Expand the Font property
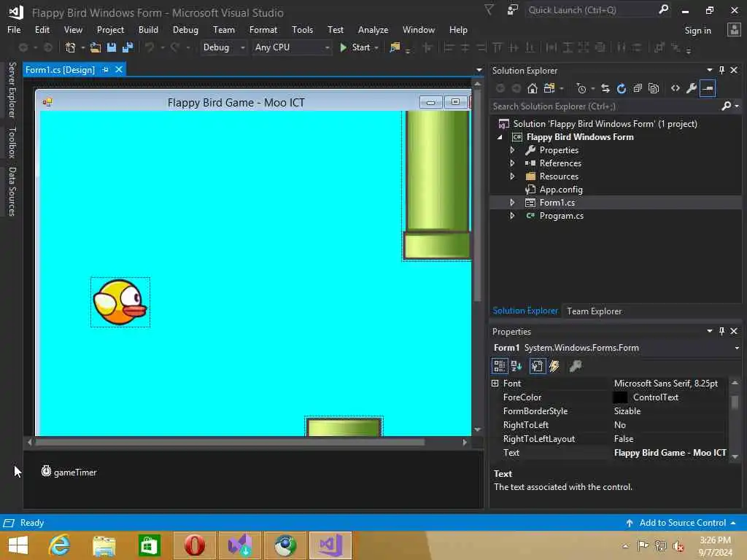The height and width of the screenshot is (560, 747). (x=495, y=384)
